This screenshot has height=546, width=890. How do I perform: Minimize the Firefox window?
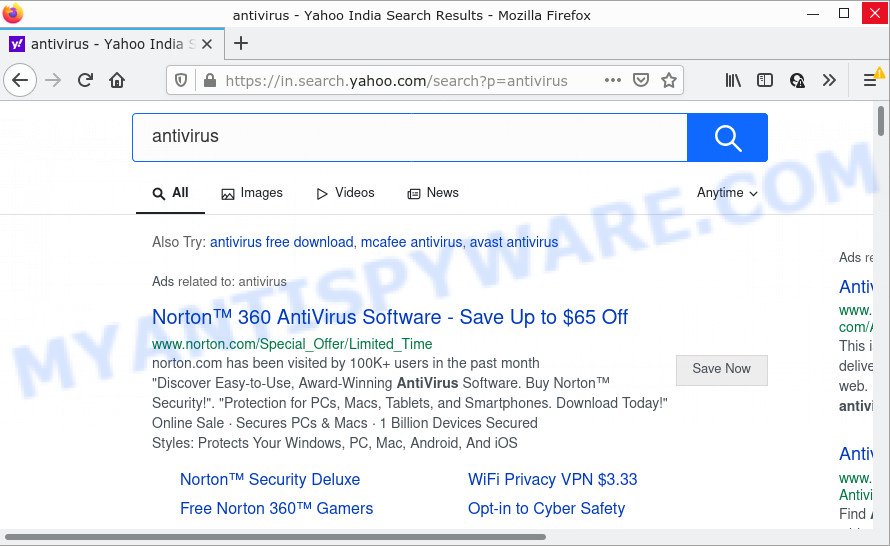[x=813, y=14]
